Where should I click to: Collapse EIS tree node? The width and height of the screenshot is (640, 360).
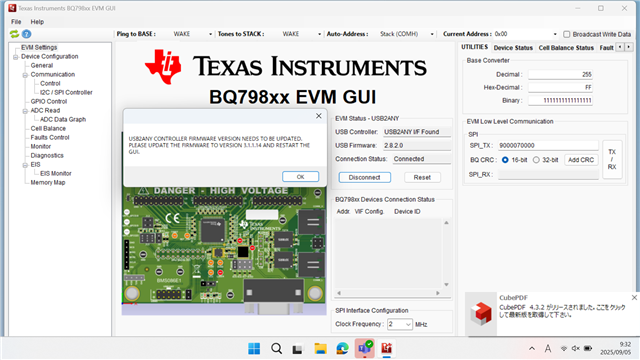[25, 165]
